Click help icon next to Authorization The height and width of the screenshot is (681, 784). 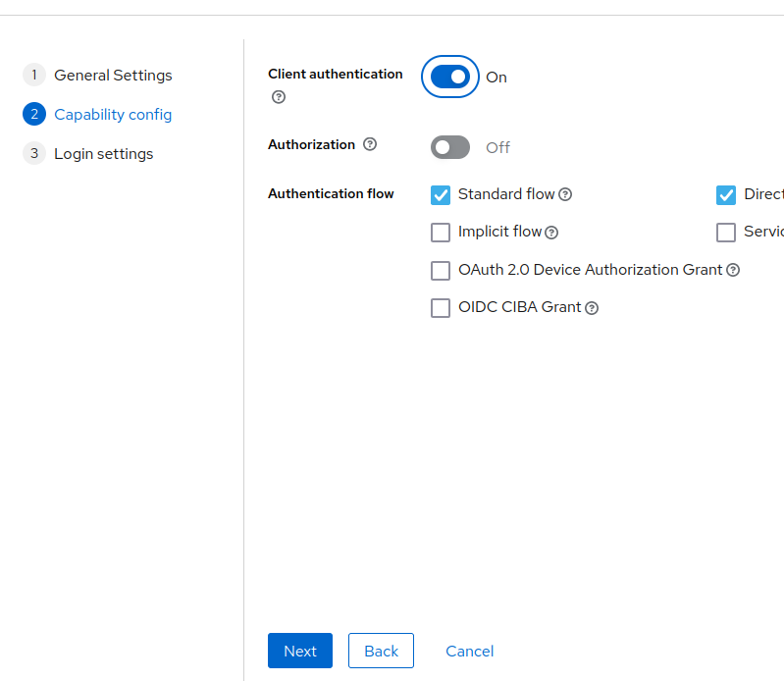370,144
